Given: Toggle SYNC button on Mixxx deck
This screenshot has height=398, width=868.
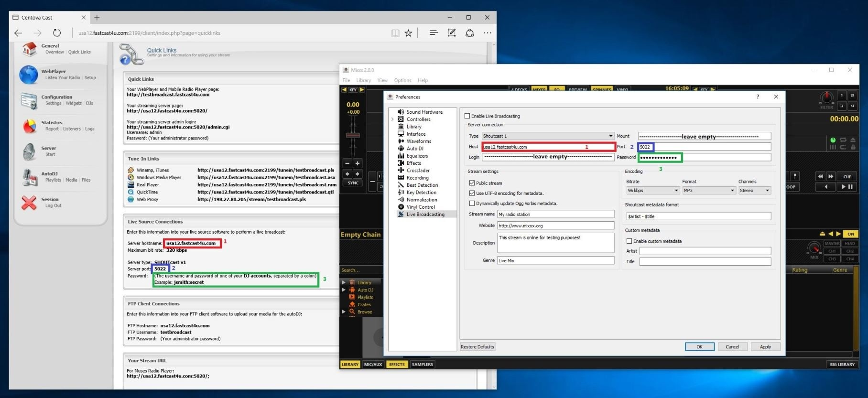Looking at the screenshot, I should click(353, 183).
